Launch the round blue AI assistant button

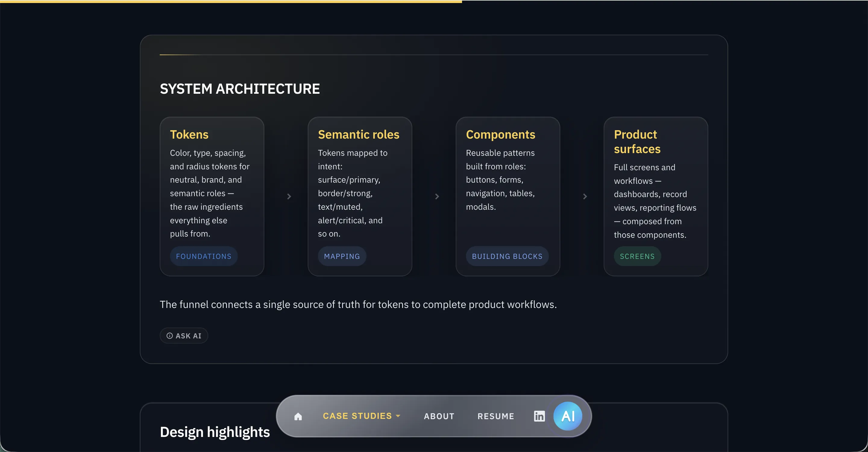pyautogui.click(x=568, y=416)
